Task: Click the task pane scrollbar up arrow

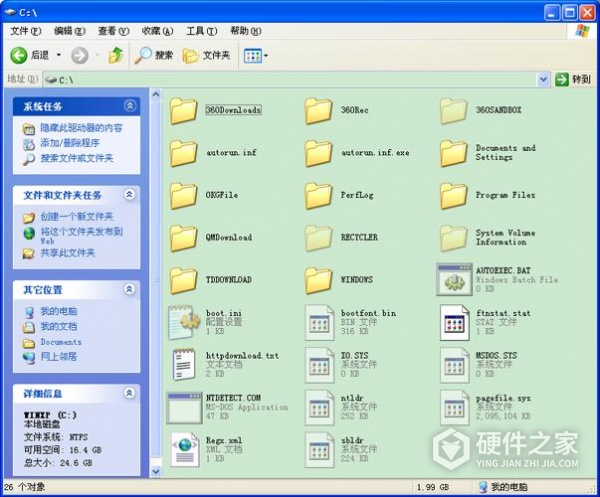Action: (x=156, y=94)
